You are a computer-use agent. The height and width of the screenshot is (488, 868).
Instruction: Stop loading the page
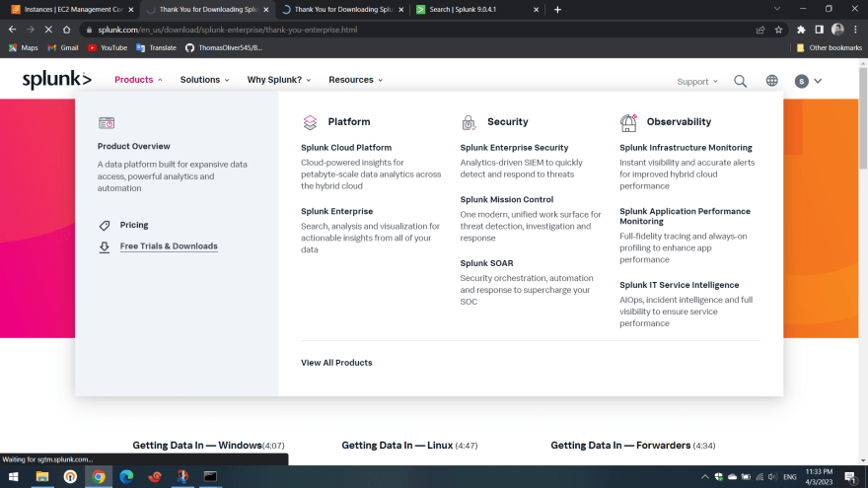(48, 30)
